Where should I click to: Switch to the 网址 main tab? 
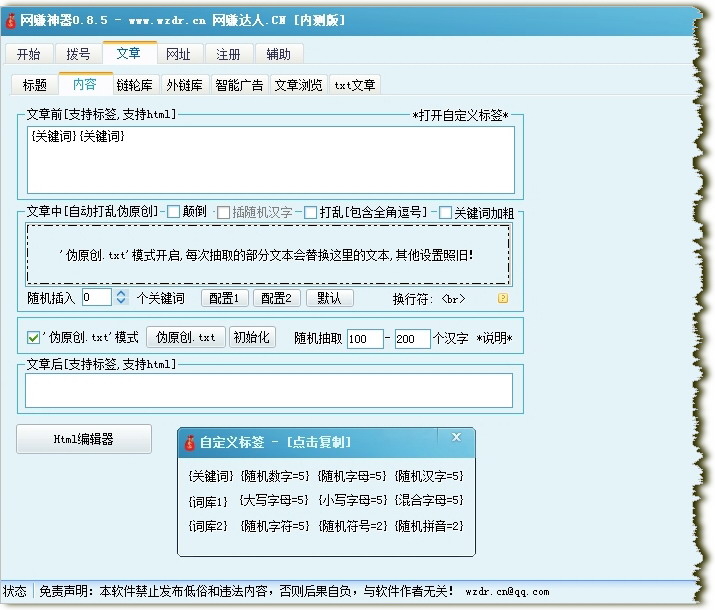click(178, 54)
